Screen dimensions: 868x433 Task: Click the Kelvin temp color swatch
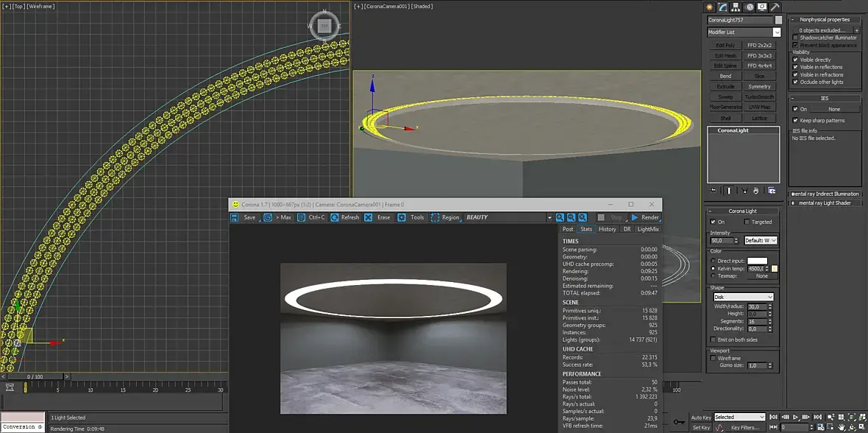pyautogui.click(x=774, y=269)
